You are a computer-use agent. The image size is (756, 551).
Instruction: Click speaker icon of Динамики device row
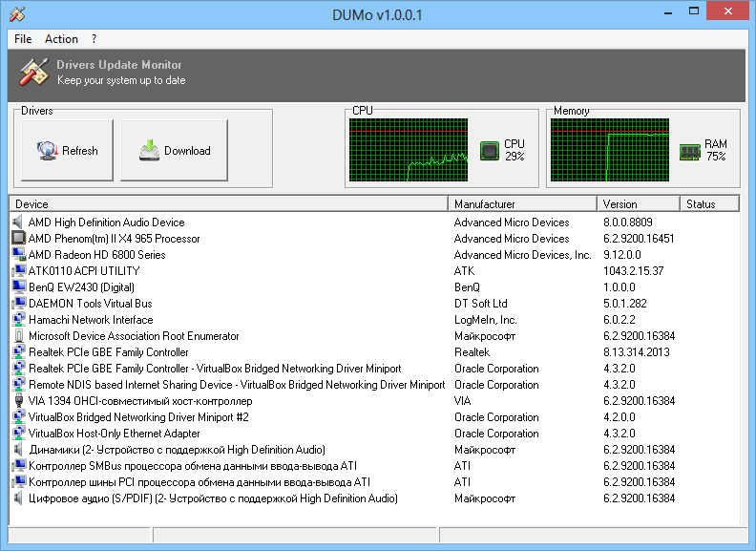coord(18,449)
